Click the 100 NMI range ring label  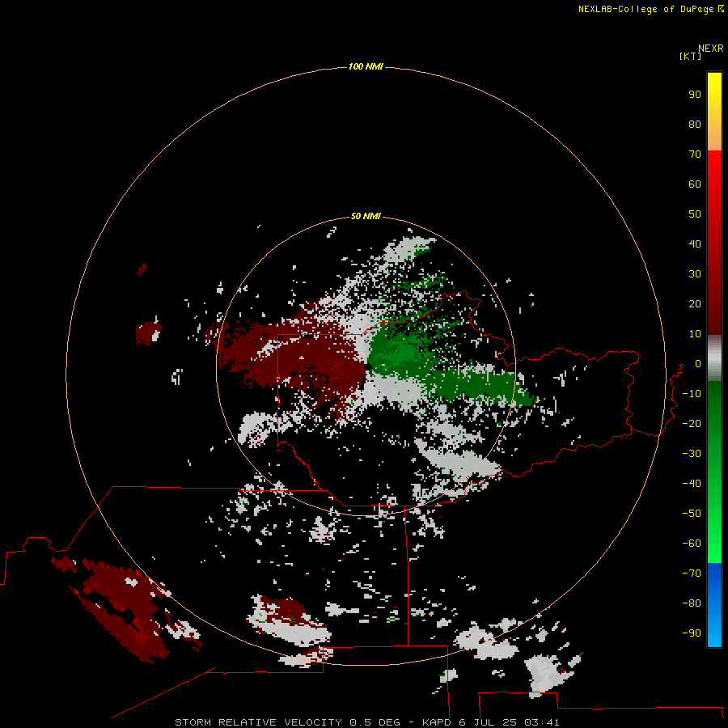click(366, 67)
